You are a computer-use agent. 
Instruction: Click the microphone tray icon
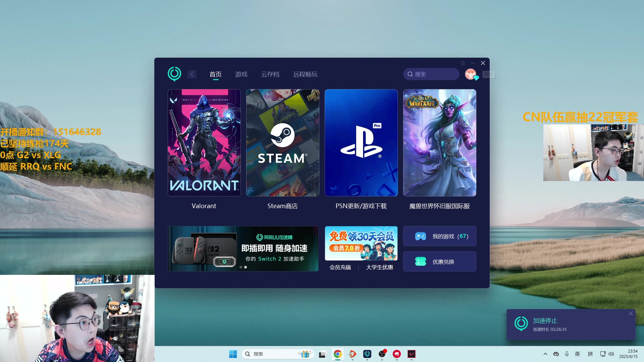pos(567,354)
